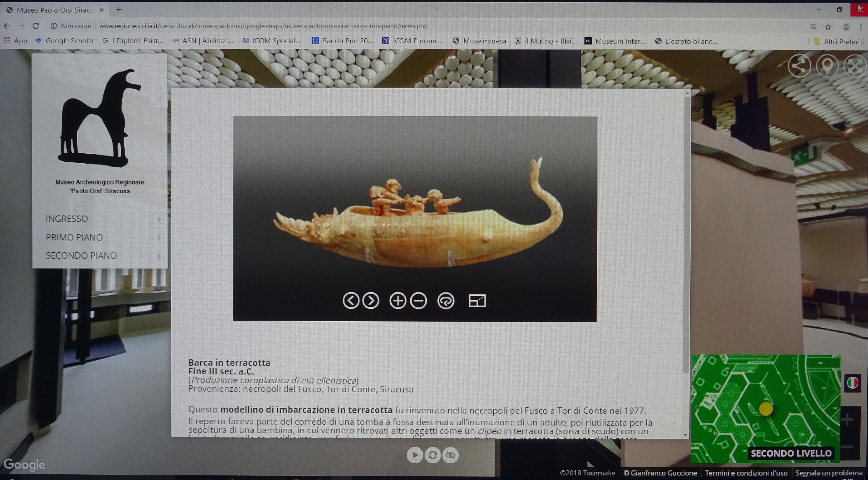Open fullscreen image view icon
This screenshot has height=480, width=868.
pyautogui.click(x=477, y=300)
